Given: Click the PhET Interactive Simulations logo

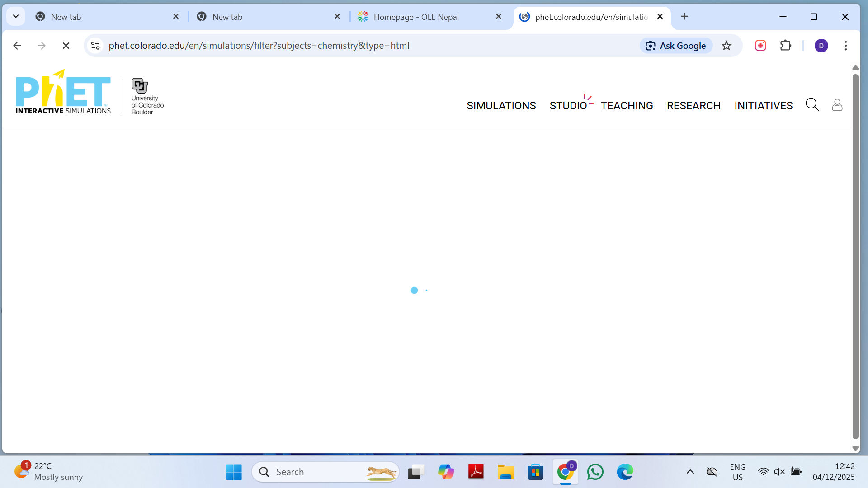Looking at the screenshot, I should [x=63, y=92].
